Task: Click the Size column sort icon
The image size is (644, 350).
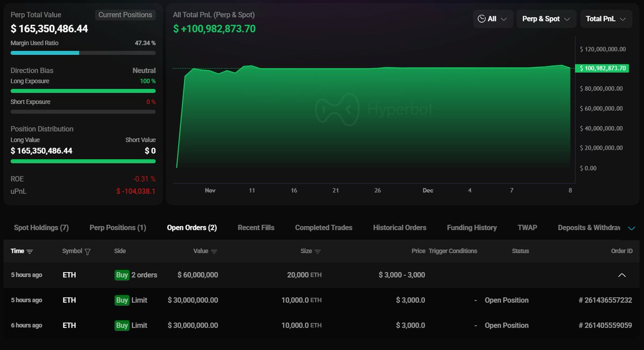Action: 317,251
